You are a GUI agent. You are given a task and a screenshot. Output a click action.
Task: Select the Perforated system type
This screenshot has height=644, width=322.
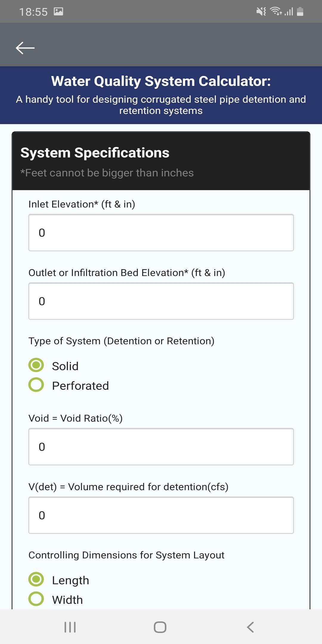pyautogui.click(x=69, y=385)
